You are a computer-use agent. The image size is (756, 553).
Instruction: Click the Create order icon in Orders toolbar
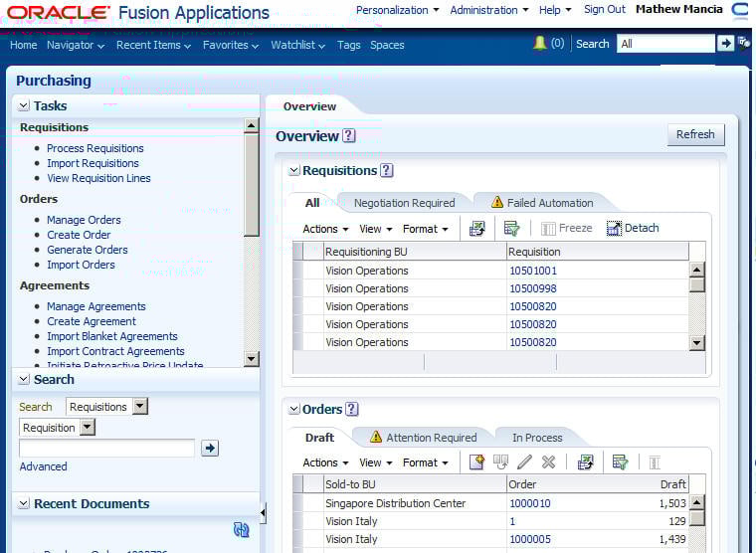point(476,461)
